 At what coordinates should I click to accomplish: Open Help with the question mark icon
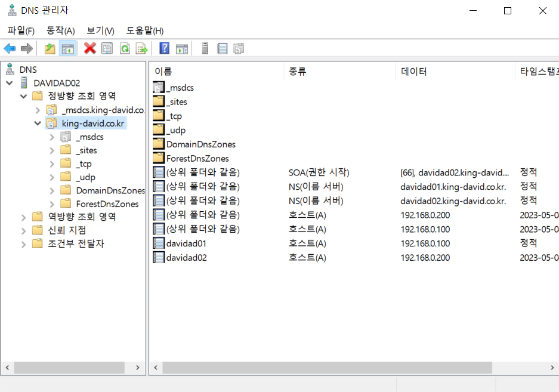tap(164, 48)
